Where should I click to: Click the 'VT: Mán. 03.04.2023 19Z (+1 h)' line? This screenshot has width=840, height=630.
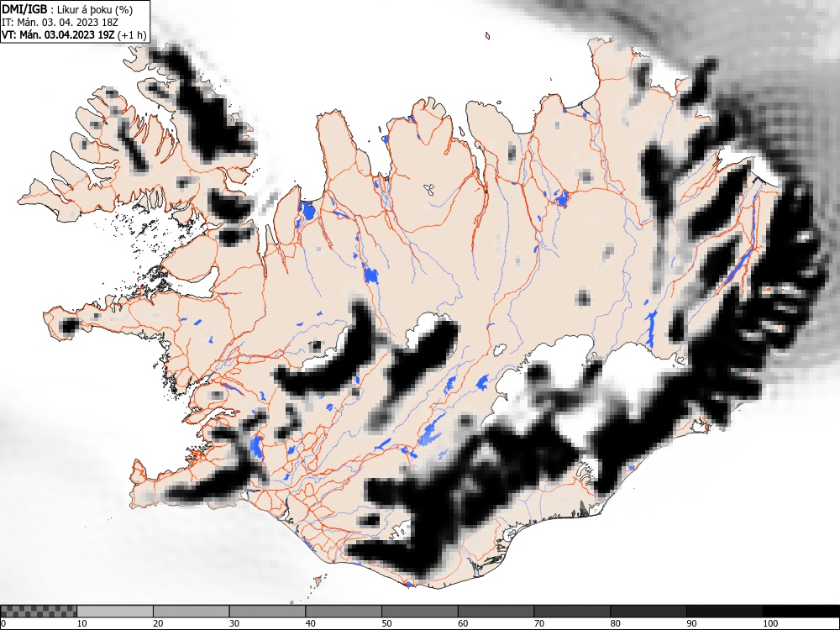click(74, 34)
